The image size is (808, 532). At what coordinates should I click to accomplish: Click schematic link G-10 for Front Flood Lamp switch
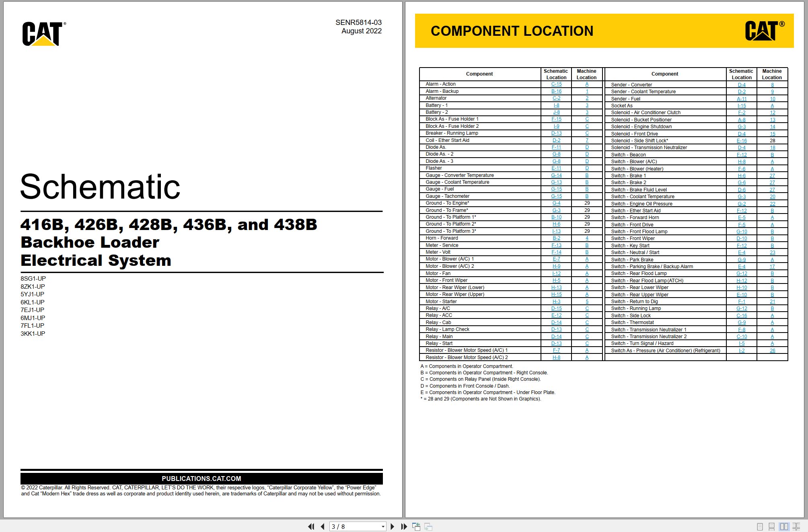click(x=742, y=232)
